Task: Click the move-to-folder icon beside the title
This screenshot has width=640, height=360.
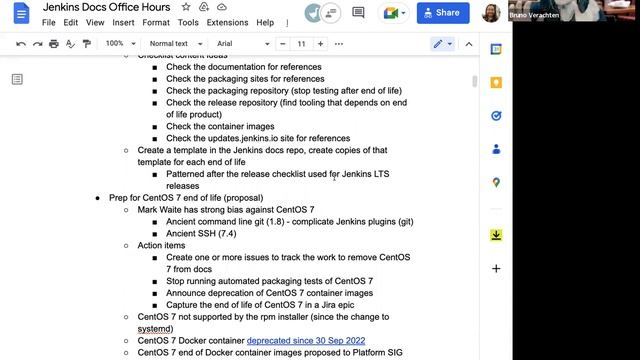Action: pos(204,7)
